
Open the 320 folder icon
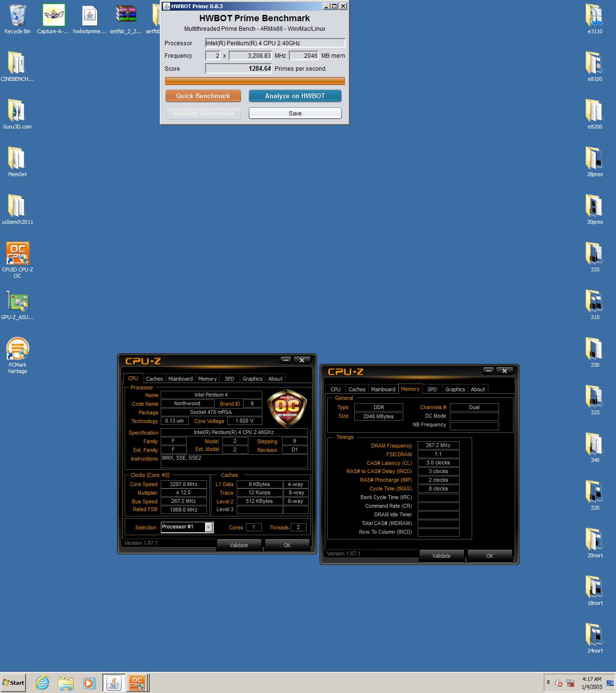click(x=595, y=495)
